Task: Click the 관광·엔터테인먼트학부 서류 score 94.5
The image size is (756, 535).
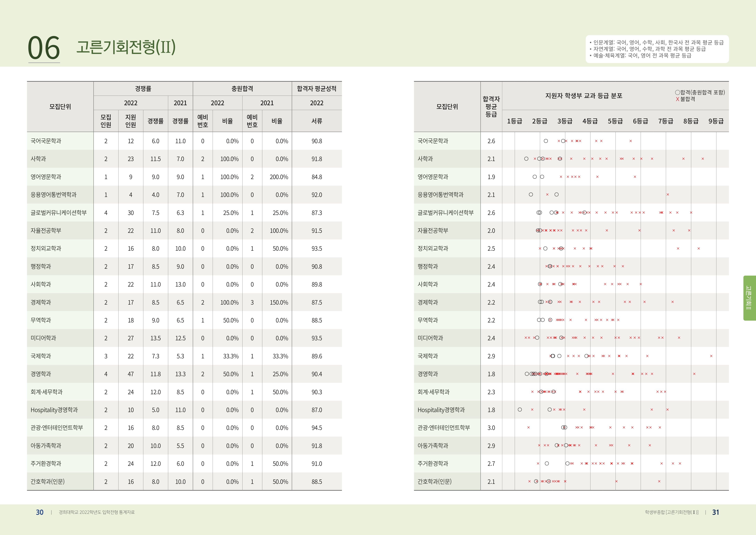Action: point(317,428)
